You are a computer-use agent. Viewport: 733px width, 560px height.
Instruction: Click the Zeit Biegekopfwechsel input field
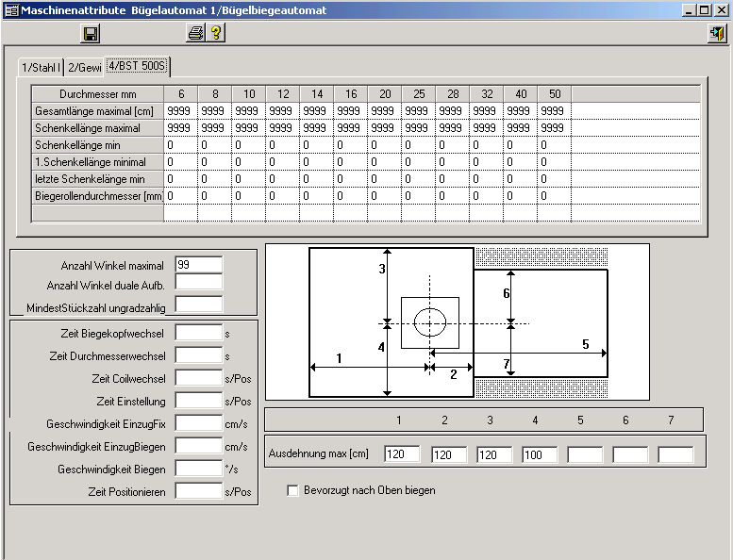pos(198,333)
